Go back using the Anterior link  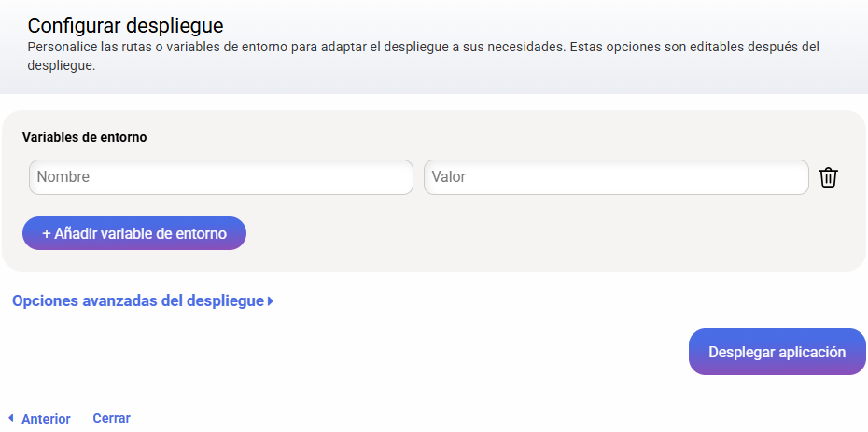coord(46,419)
